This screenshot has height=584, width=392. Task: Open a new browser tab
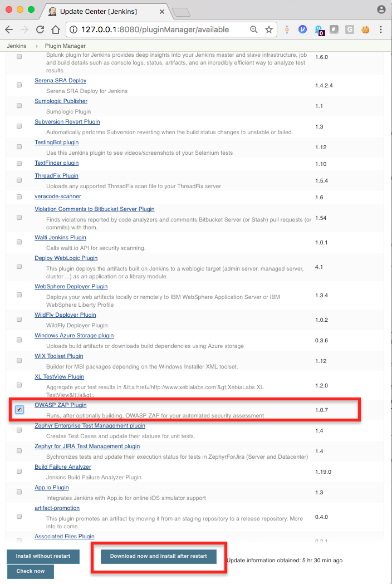tap(182, 13)
